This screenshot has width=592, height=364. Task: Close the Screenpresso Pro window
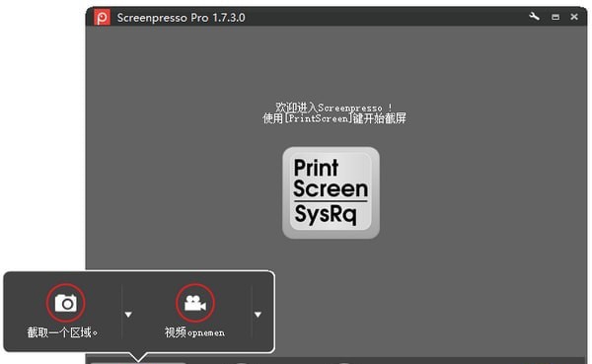tap(574, 17)
